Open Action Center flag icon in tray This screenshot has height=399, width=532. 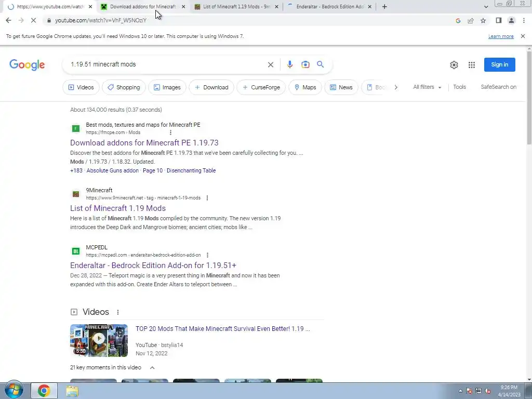(x=470, y=391)
